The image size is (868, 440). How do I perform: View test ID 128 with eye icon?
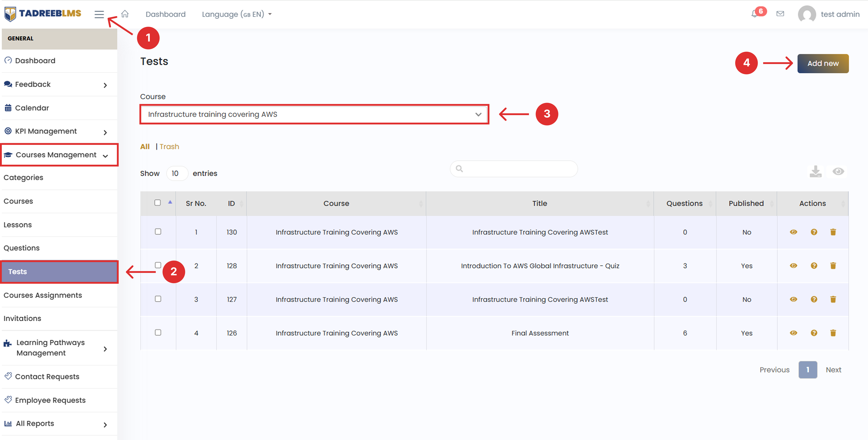(x=793, y=266)
